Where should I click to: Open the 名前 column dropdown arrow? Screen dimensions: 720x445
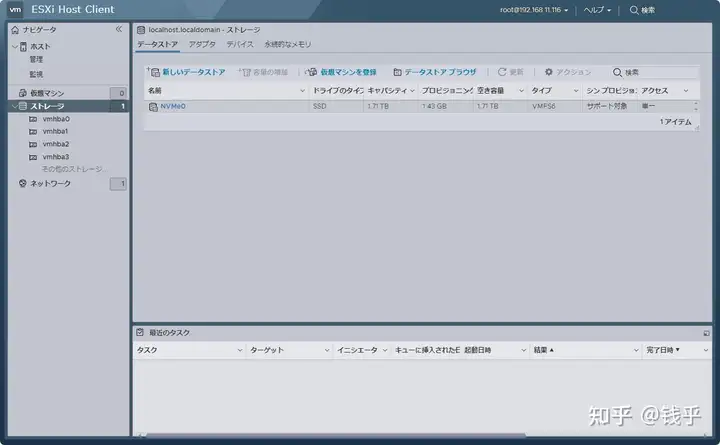click(302, 91)
